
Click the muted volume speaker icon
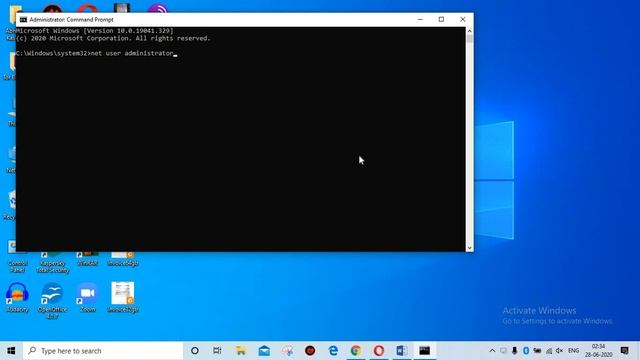tap(560, 351)
